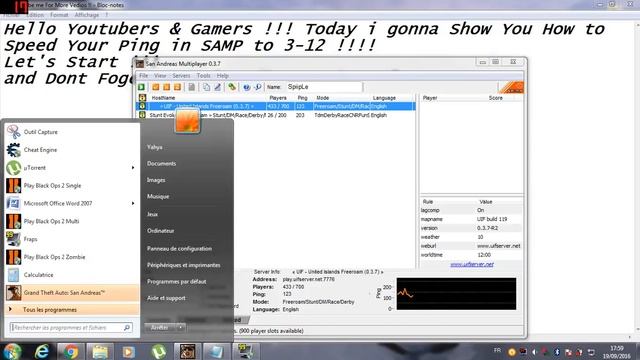The height and width of the screenshot is (360, 640).
Task: Open Tools menu in SAMP window
Action: (x=203, y=76)
